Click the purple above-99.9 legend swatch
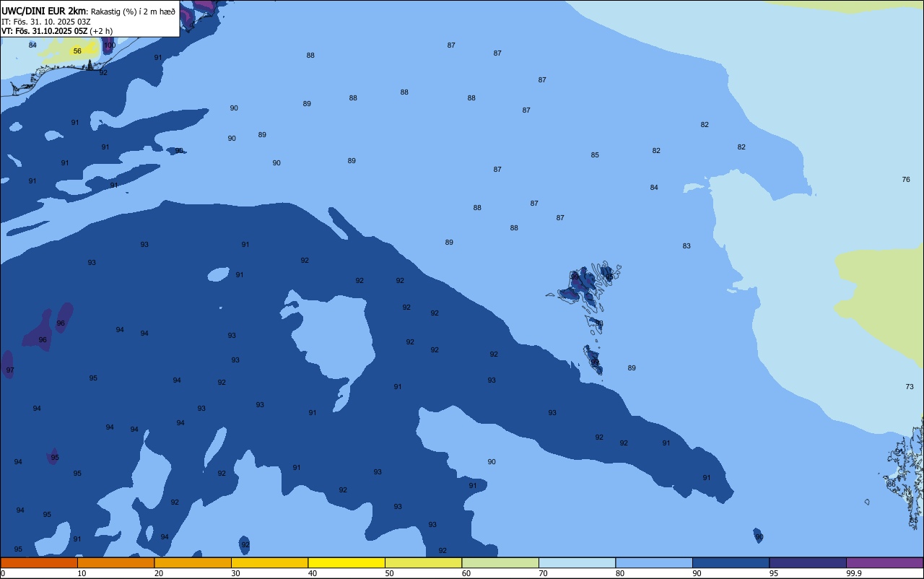This screenshot has width=924, height=579. pos(884,562)
